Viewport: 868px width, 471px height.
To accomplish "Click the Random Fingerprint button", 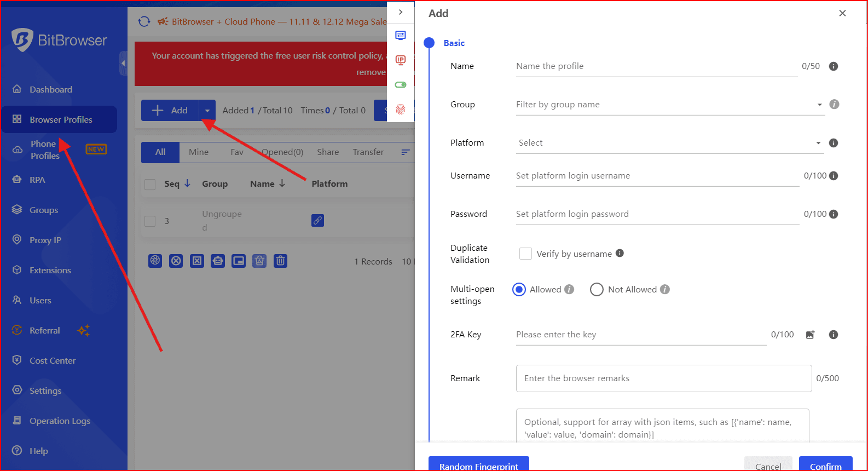I will tap(478, 464).
